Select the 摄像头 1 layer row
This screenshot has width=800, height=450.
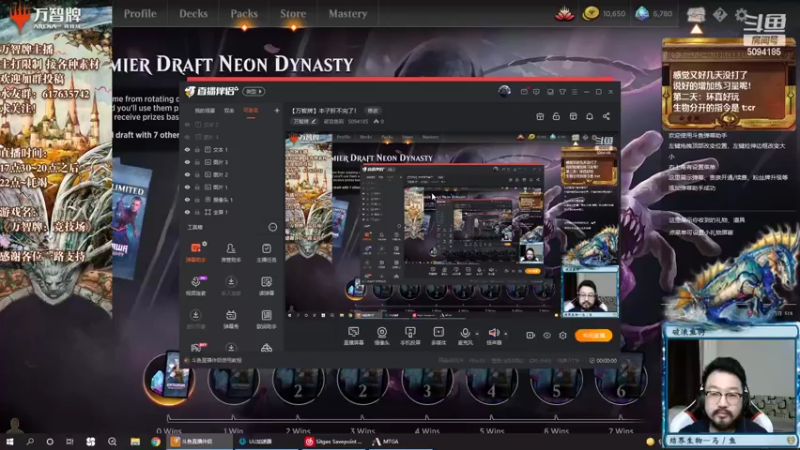point(232,199)
